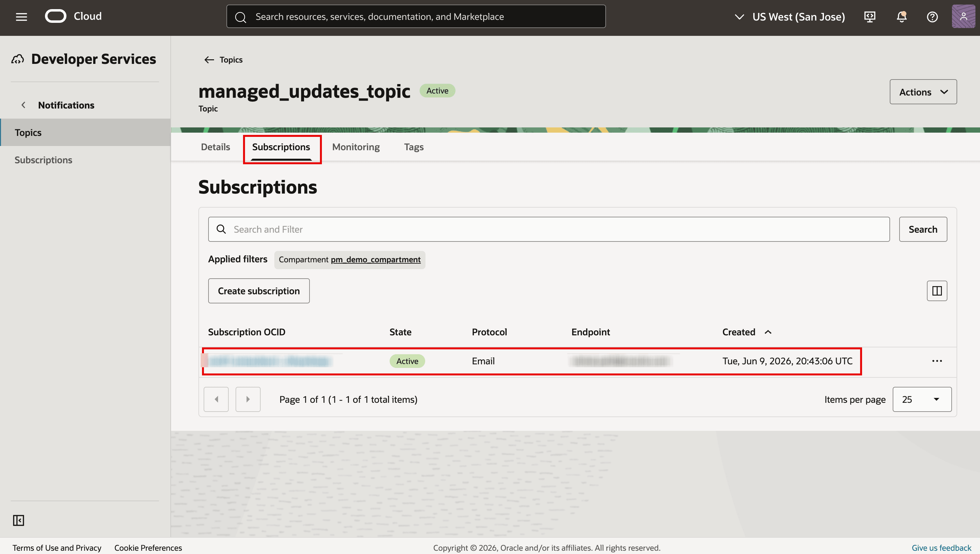
Task: Open the notifications bell
Action: point(901,17)
